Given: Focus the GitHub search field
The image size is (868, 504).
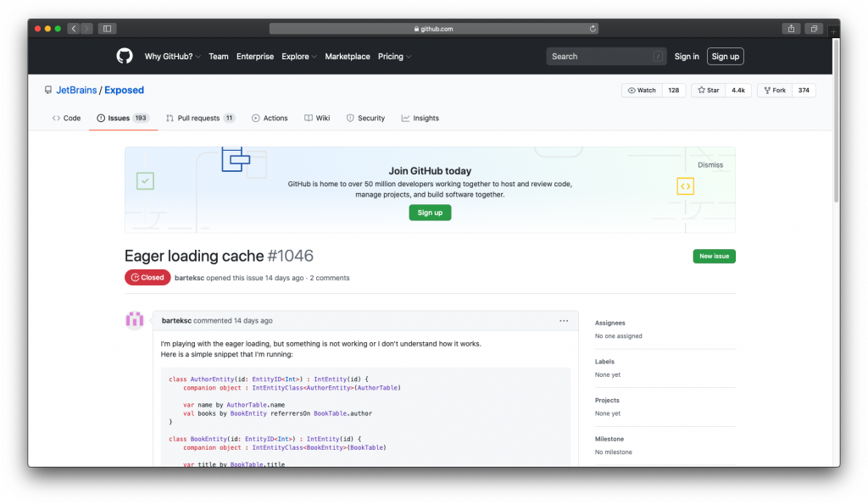Looking at the screenshot, I should coord(606,57).
